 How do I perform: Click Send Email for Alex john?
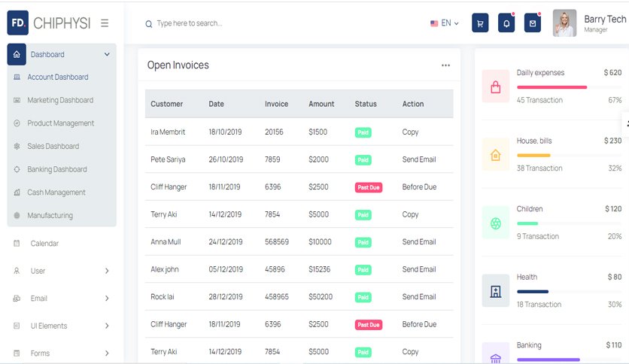419,269
